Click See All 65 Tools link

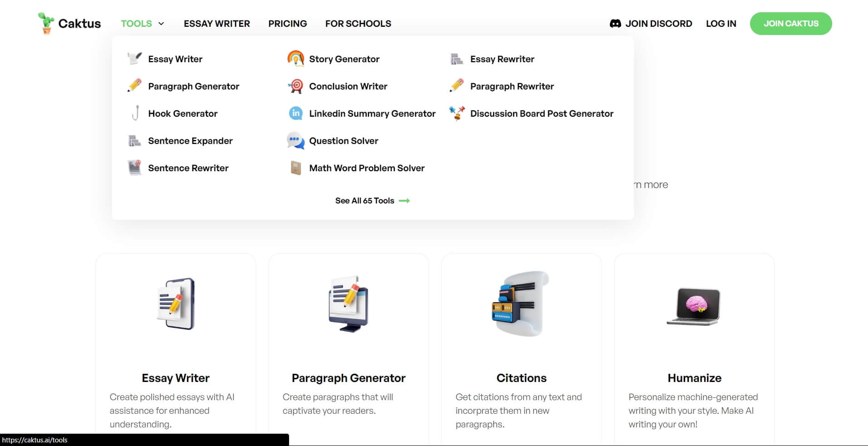click(x=365, y=201)
